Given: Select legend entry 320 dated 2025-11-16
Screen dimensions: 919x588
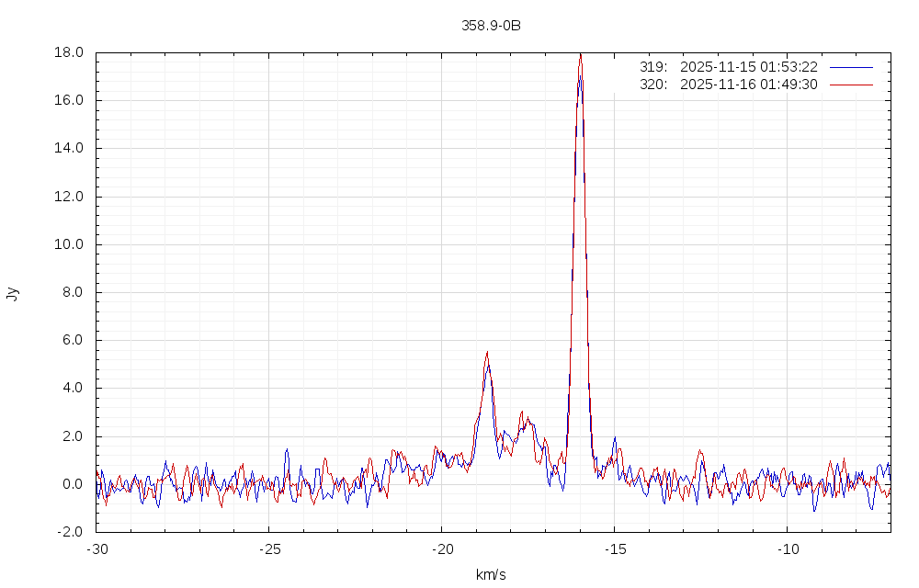Looking at the screenshot, I should [728, 85].
